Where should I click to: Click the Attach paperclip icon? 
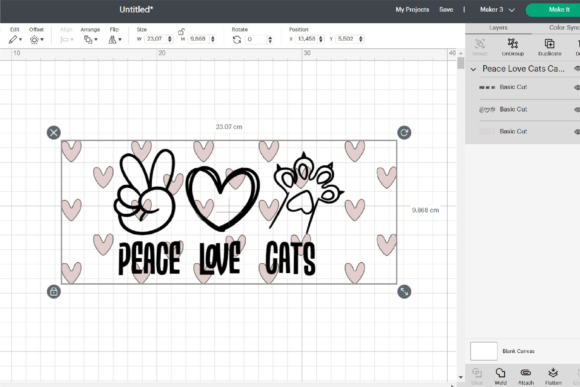[x=526, y=373]
